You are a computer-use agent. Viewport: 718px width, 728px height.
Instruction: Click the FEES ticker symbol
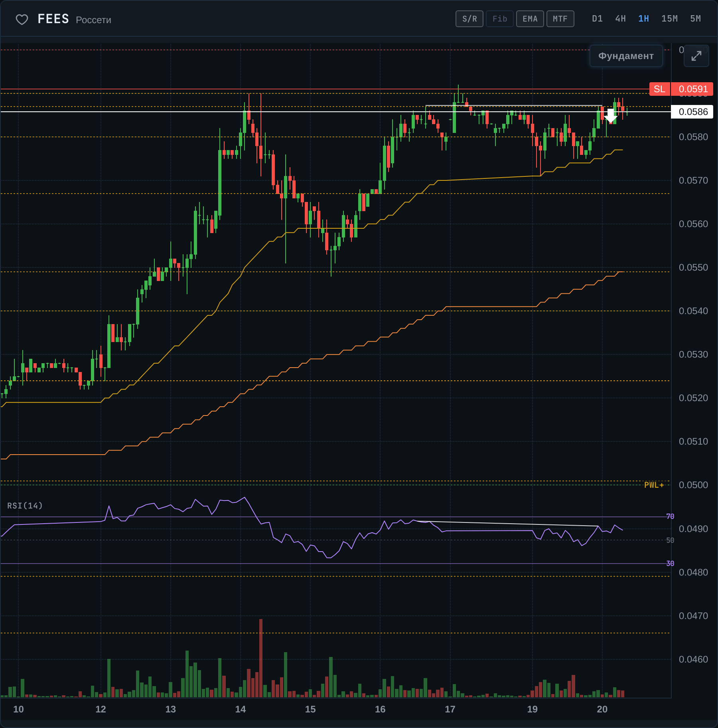point(53,19)
